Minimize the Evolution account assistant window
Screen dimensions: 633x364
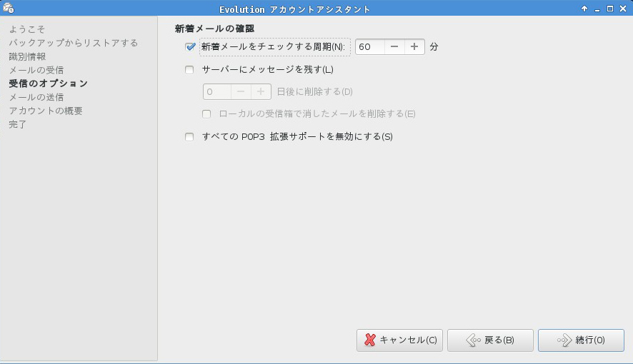click(597, 9)
